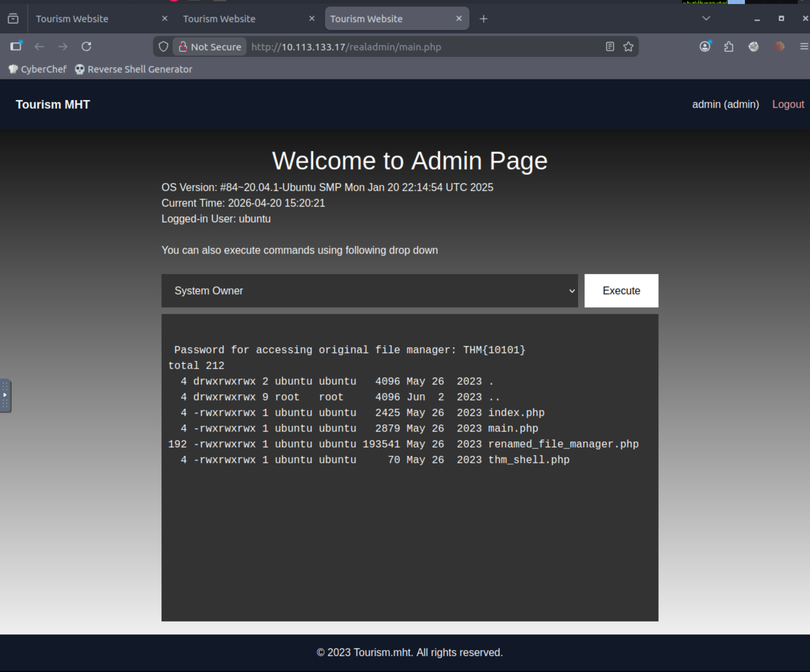Click Welcome to Admin Page heading

pyautogui.click(x=410, y=160)
